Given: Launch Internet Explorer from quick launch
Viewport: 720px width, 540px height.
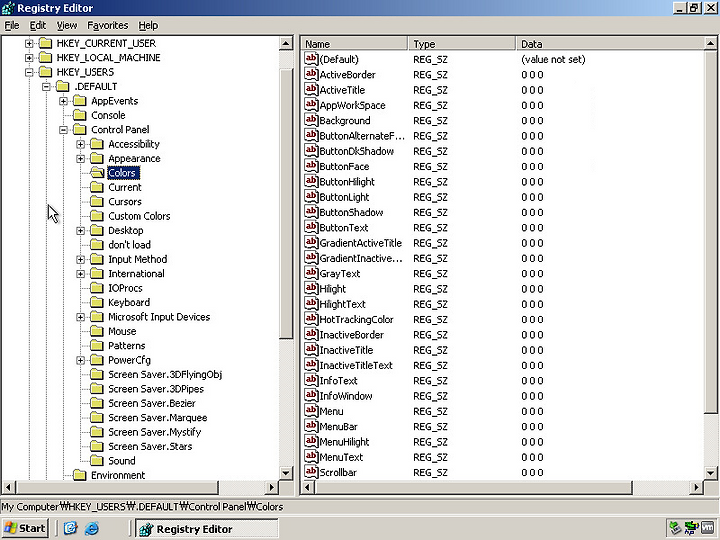Looking at the screenshot, I should click(x=91, y=528).
